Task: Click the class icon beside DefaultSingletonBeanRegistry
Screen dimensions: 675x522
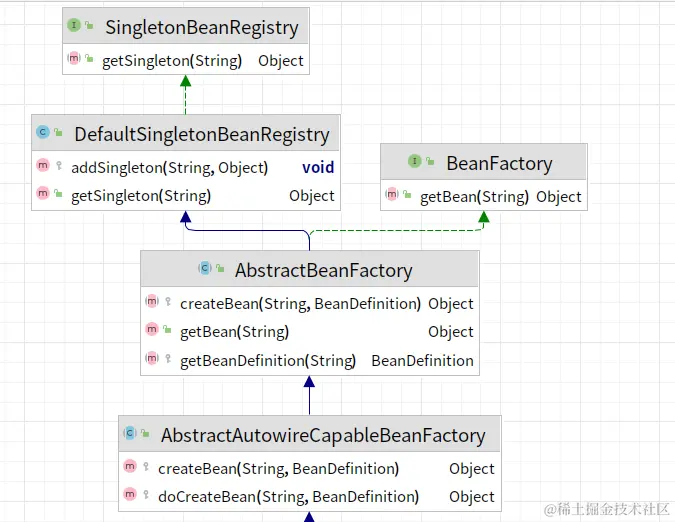Action: pos(43,132)
